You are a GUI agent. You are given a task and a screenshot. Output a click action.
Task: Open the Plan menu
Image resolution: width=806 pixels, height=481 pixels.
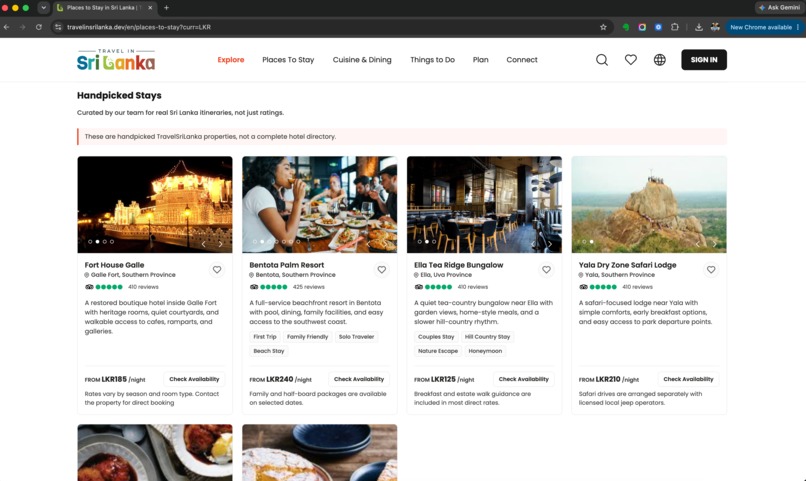481,60
